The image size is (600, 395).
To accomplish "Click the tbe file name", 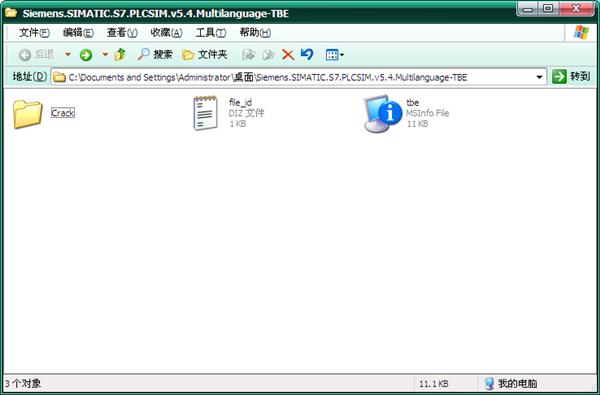I will point(412,103).
